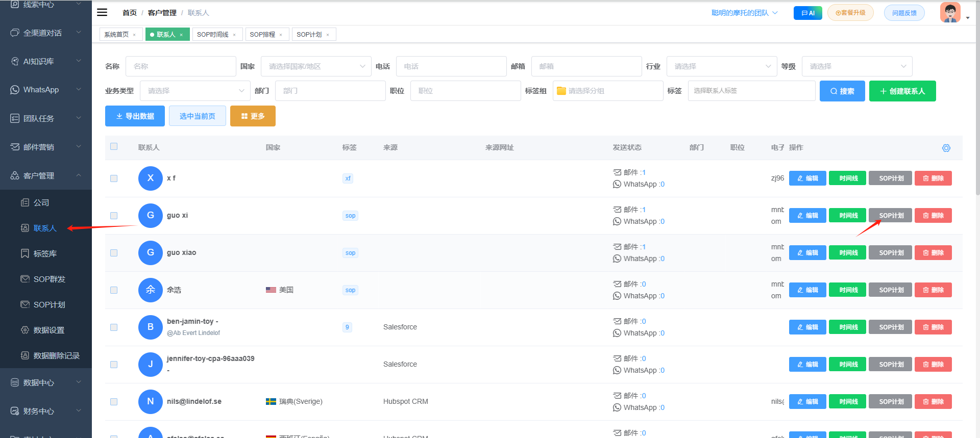Image resolution: width=980 pixels, height=438 pixels.
Task: Click the AI知识库 sidebar icon
Action: point(15,61)
